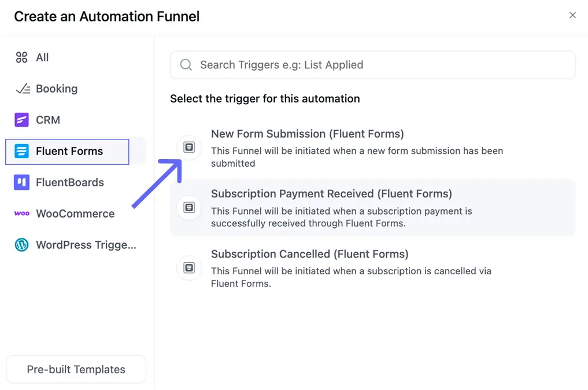
Task: Click the magnifier icon in search box
Action: (186, 65)
